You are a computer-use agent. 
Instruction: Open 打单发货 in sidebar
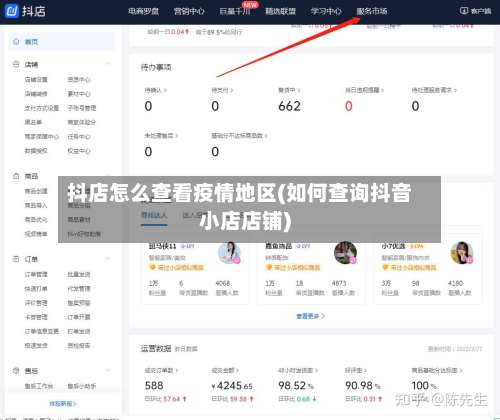coord(79,331)
